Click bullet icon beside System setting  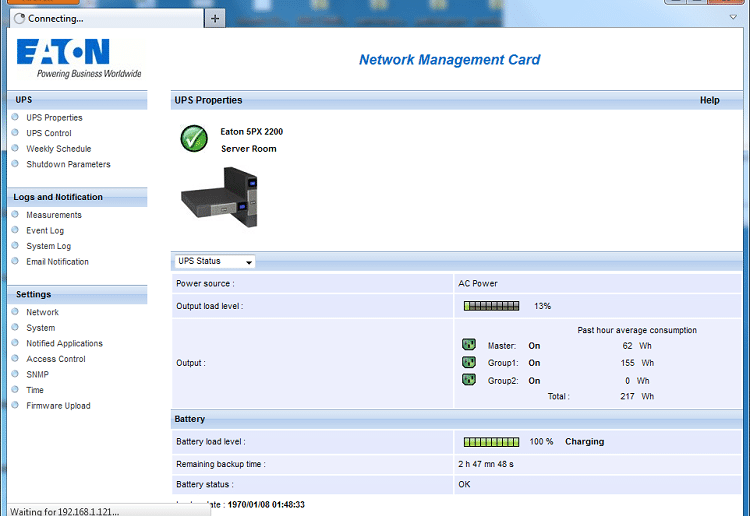[15, 327]
